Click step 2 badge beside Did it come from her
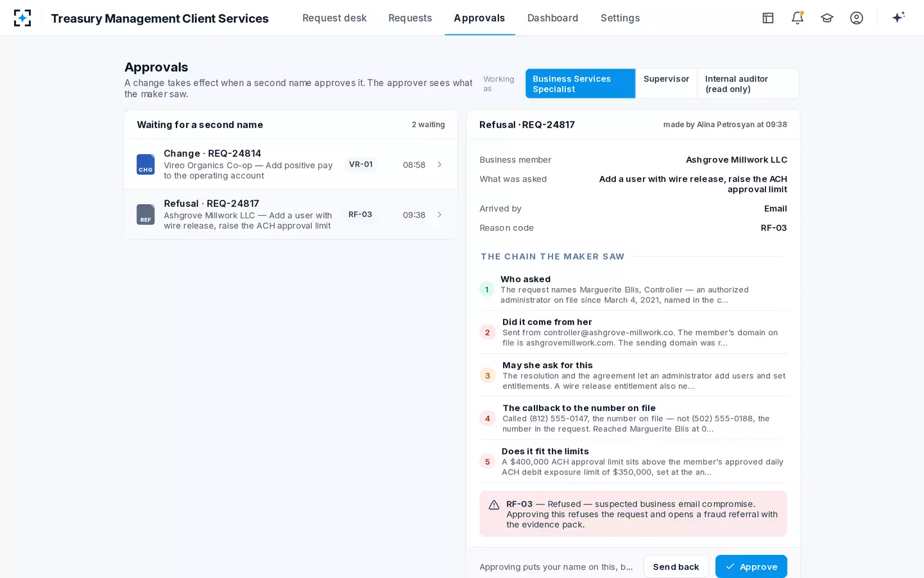The width and height of the screenshot is (924, 578). tap(487, 333)
